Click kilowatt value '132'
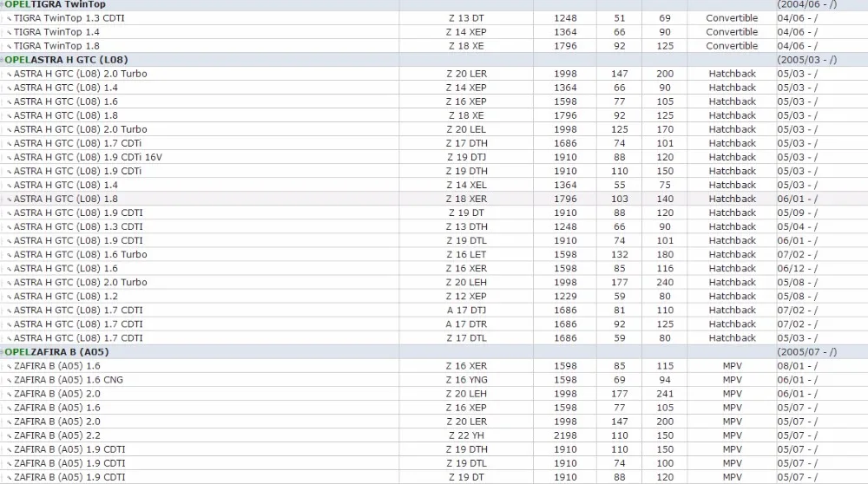 620,254
